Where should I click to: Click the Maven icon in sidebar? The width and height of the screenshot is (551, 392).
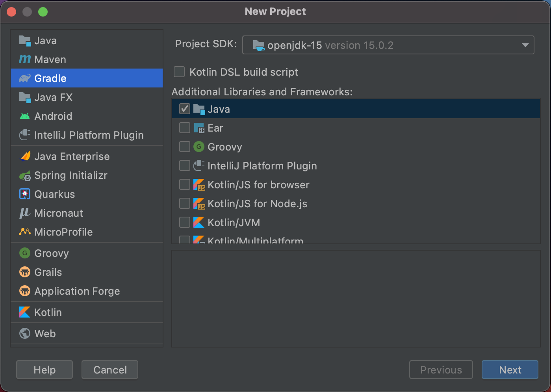[x=25, y=59]
